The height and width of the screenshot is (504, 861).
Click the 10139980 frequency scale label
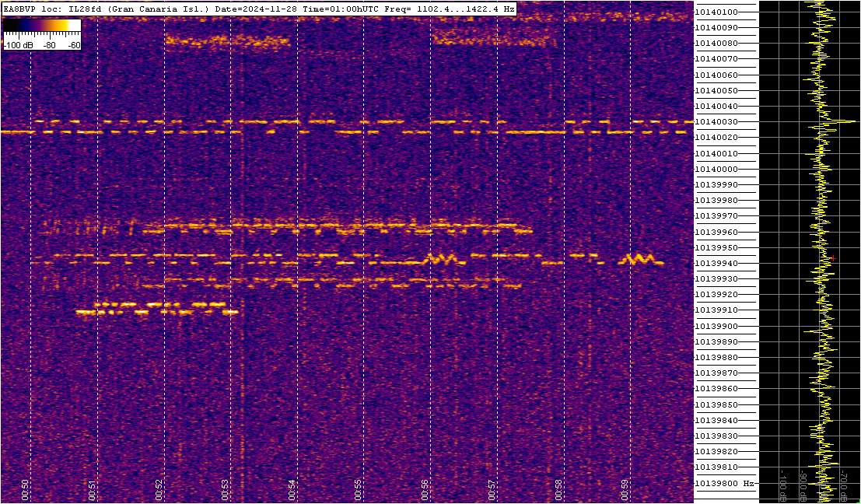click(716, 201)
